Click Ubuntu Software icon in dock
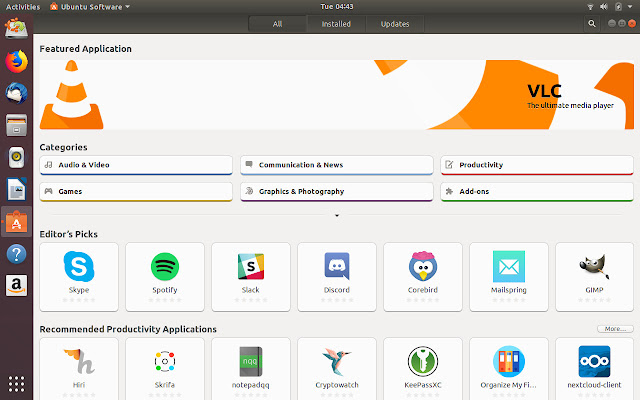The image size is (640, 400). 16,222
